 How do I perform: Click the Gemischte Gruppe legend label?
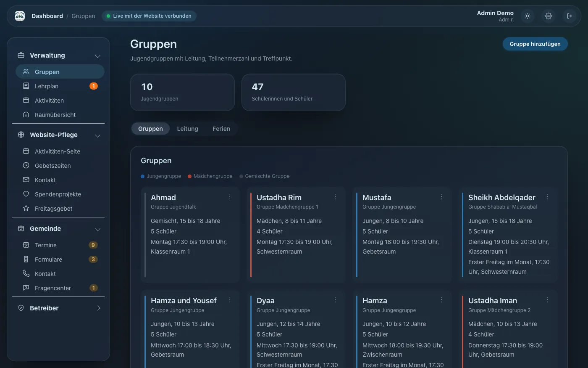coord(267,176)
